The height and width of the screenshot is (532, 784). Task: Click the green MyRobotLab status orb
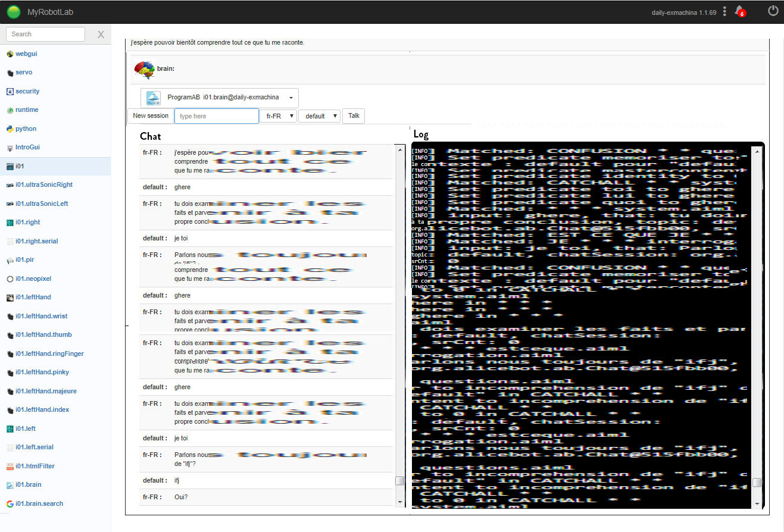(14, 11)
